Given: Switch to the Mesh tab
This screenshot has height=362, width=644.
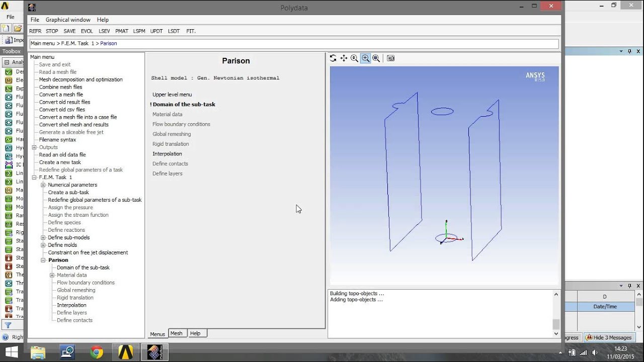Looking at the screenshot, I should pyautogui.click(x=177, y=333).
